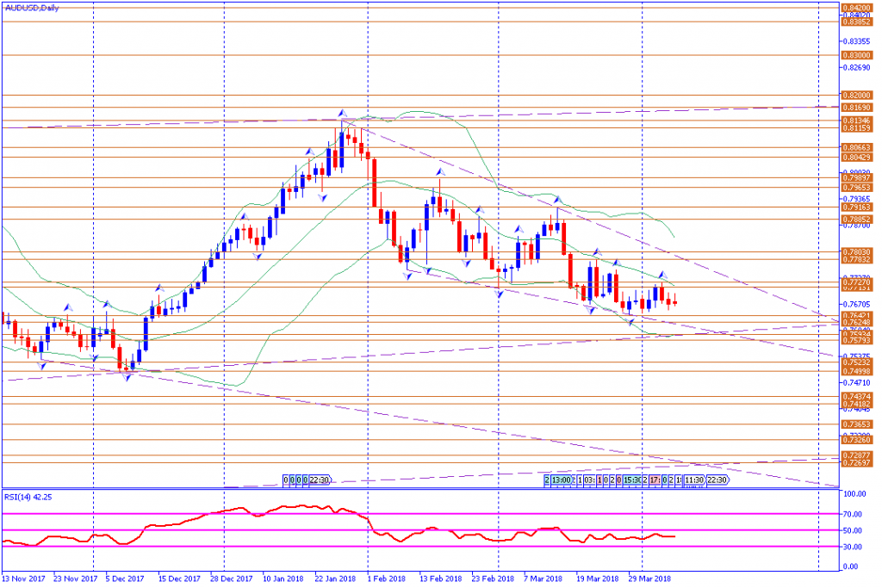The image size is (882, 588).
Task: Click the RSI(14) 42.25 indicator label
Action: (x=26, y=495)
